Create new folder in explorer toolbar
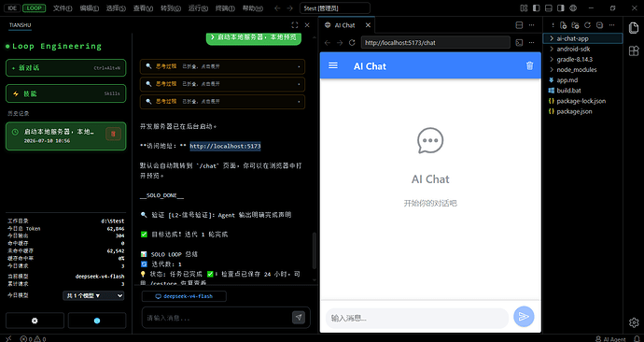 (575, 25)
